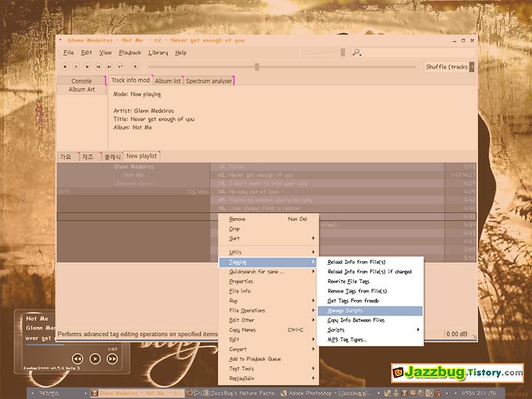Choose Get Tags From freedb
The height and width of the screenshot is (399, 532).
[370, 301]
